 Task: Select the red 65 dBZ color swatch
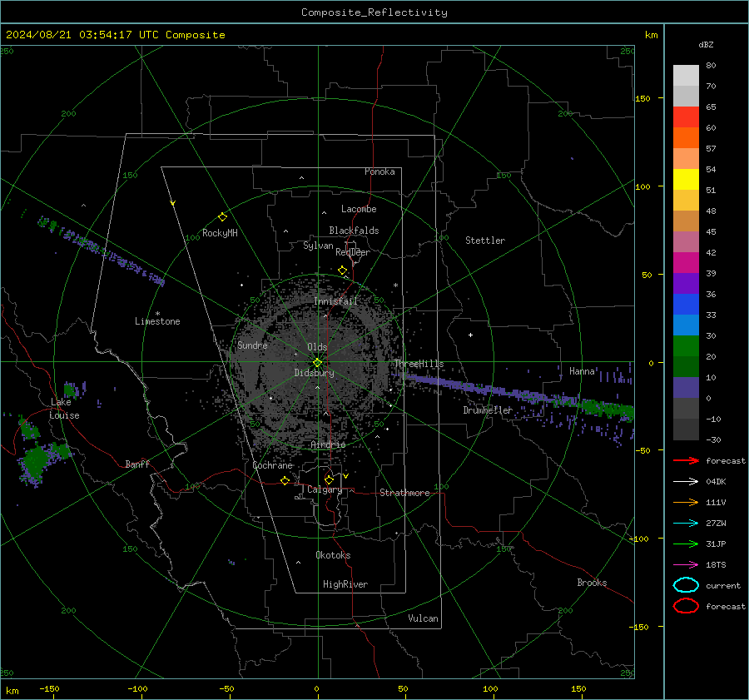[x=686, y=117]
